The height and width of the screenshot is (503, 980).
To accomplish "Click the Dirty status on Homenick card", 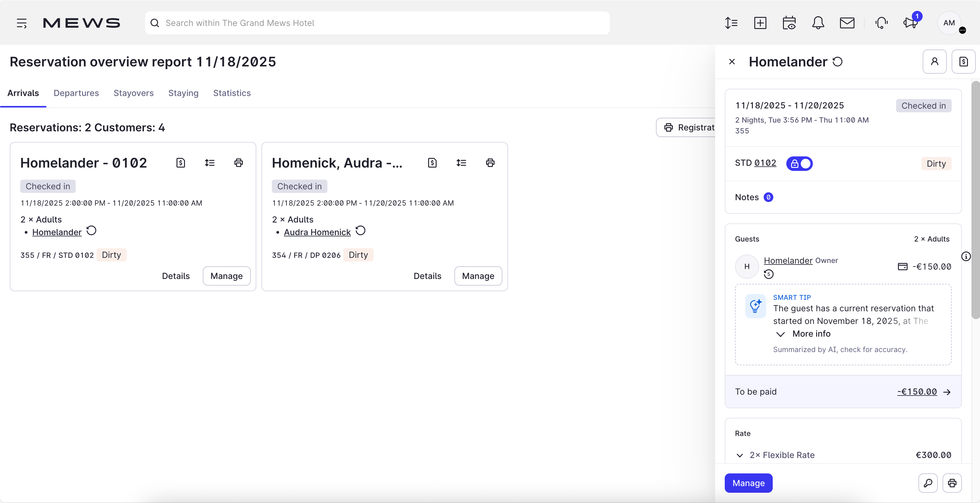I will point(358,255).
